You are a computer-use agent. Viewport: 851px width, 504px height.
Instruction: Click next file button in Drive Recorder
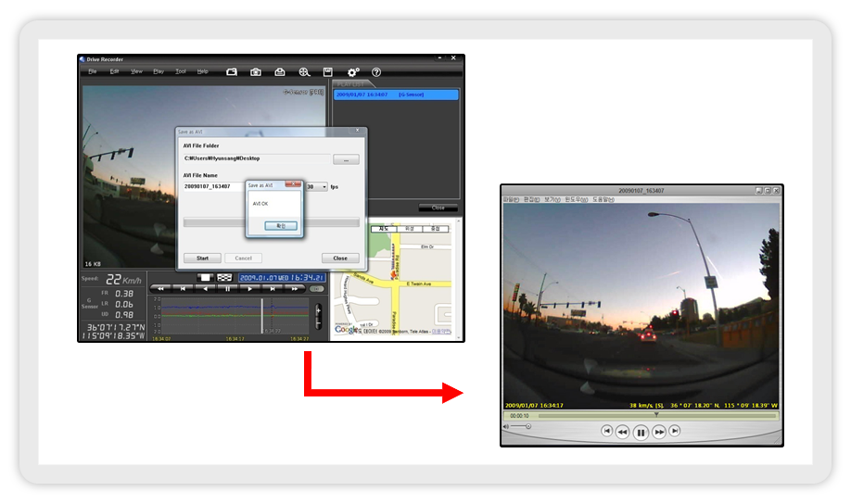click(x=273, y=289)
